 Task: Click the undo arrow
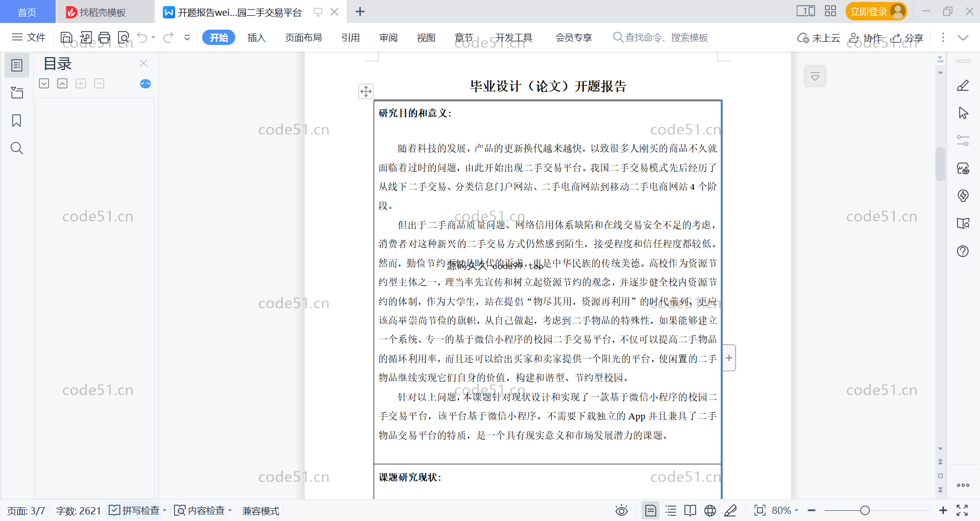[142, 37]
